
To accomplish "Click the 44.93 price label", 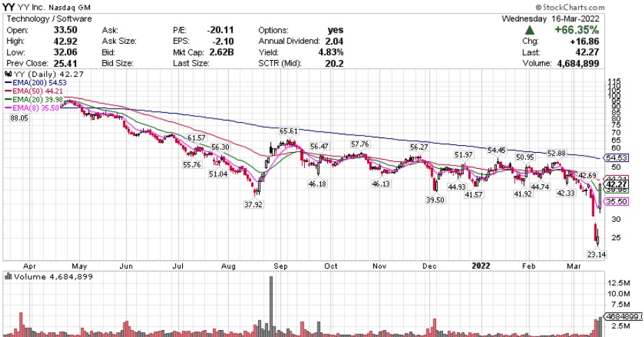I will 457,187.
